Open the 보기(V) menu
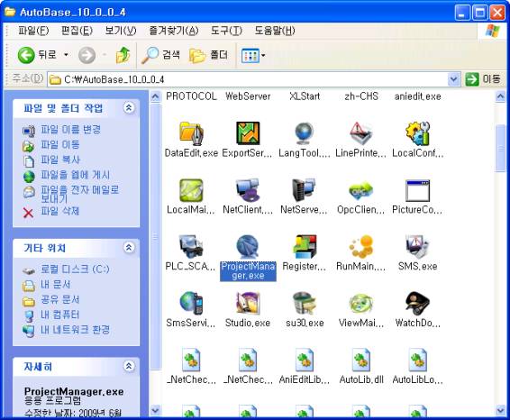This screenshot has height=420, width=510. click(121, 31)
